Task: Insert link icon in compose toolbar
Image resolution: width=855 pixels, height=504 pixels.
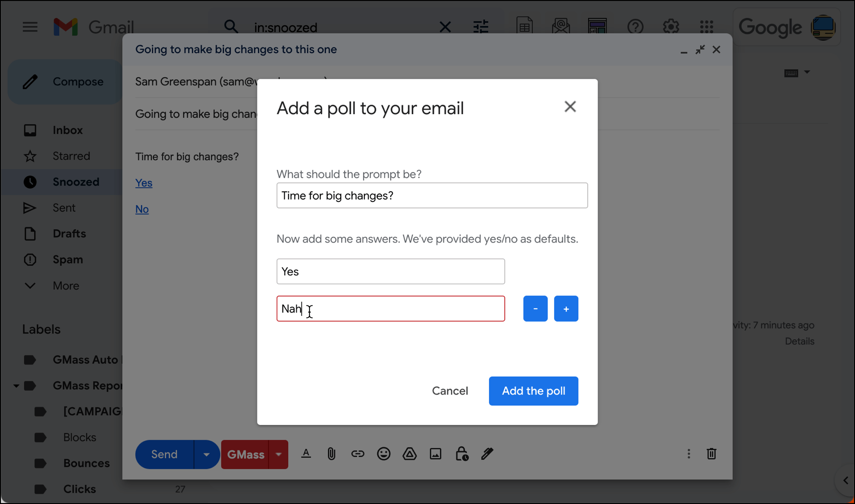Action: tap(357, 454)
